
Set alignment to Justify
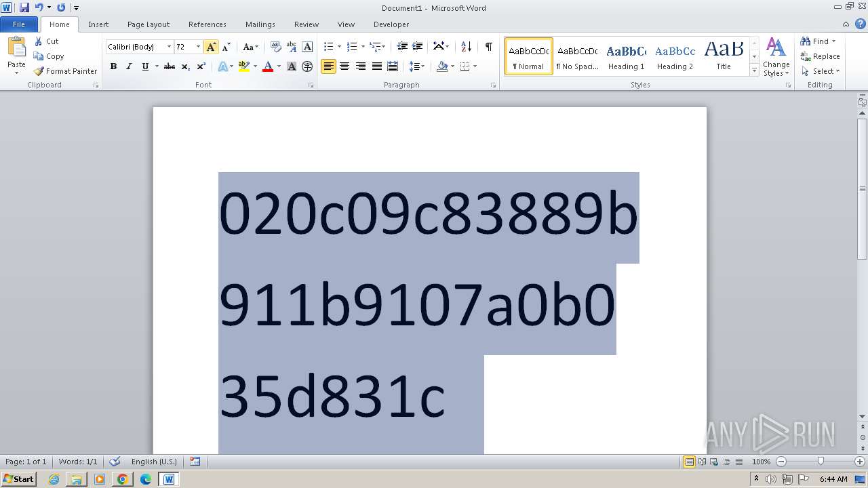pyautogui.click(x=376, y=66)
